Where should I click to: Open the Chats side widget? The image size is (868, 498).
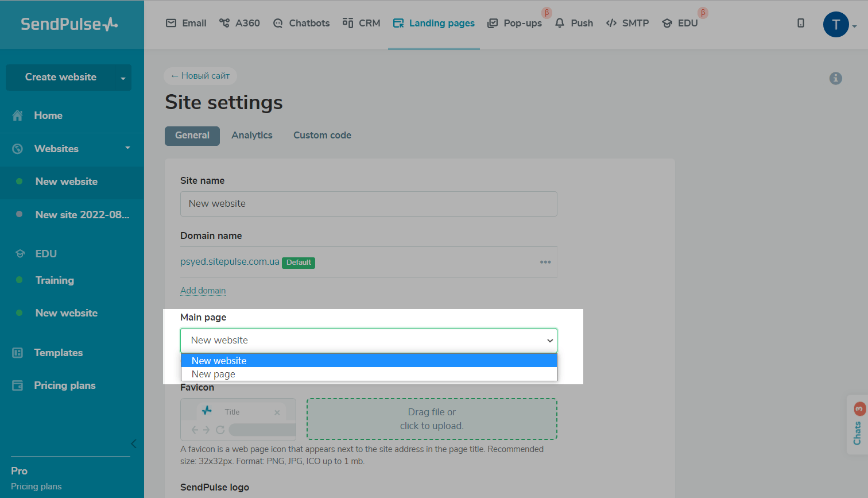[x=858, y=425]
